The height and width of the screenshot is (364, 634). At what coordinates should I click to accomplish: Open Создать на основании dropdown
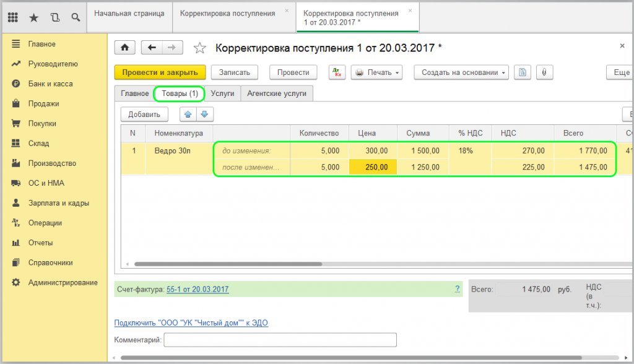click(461, 72)
